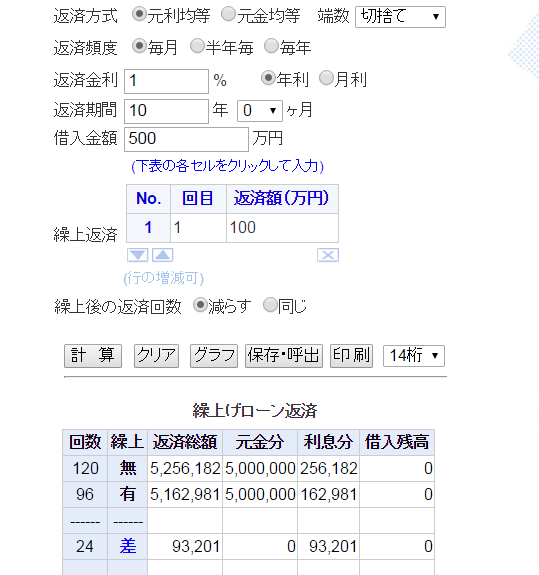
Task: Click the 印刷 button
Action: coord(351,356)
